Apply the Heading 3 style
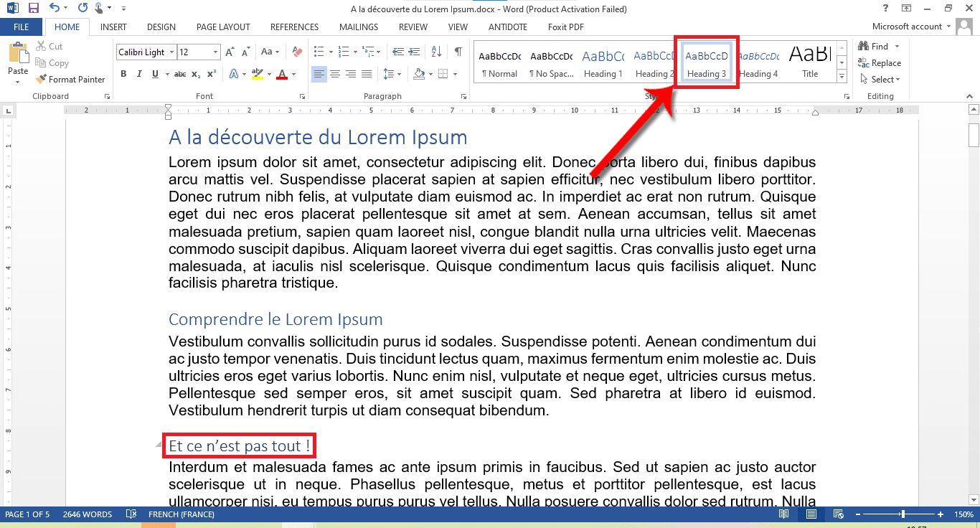Screen dimensions: 980x528 click(x=707, y=63)
